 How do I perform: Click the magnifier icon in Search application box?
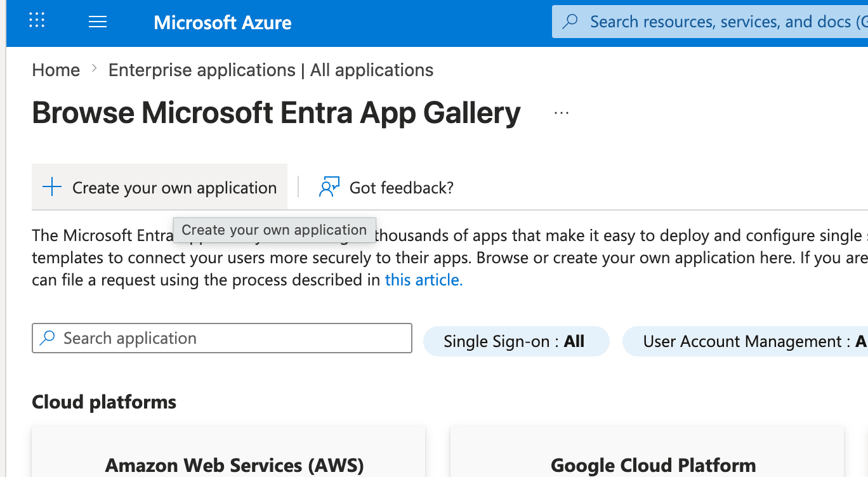coord(48,338)
